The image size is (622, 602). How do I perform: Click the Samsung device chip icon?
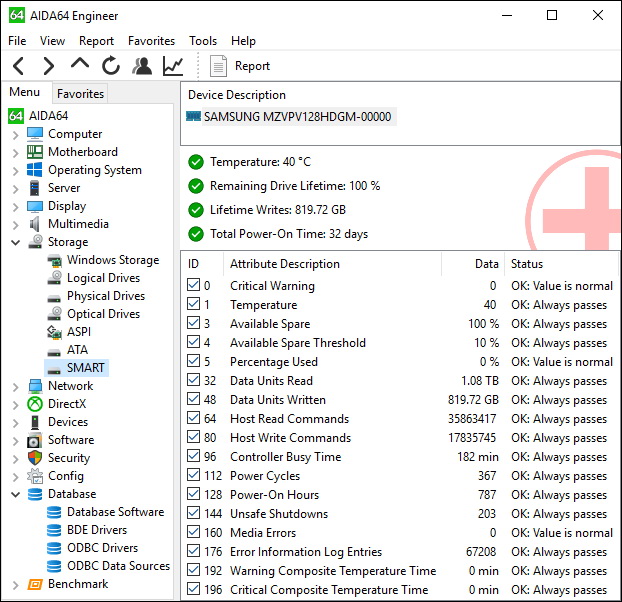194,116
